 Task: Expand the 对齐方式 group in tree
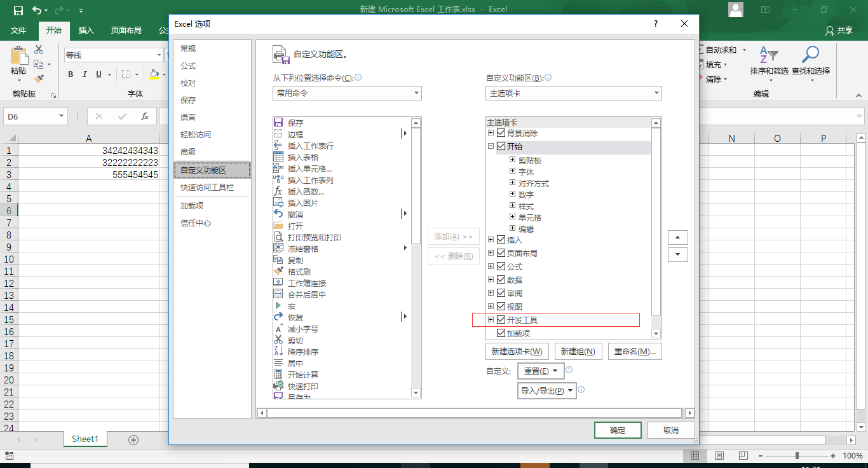coord(512,183)
